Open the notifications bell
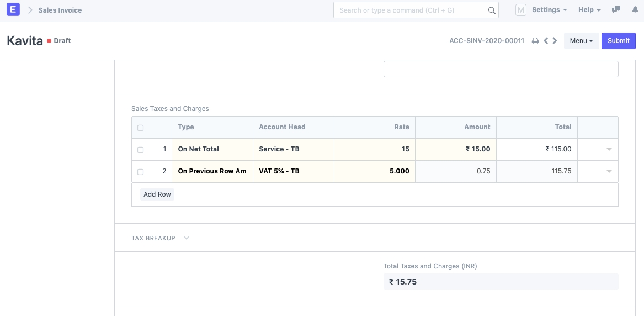Image resolution: width=644 pixels, height=316 pixels. point(635,10)
